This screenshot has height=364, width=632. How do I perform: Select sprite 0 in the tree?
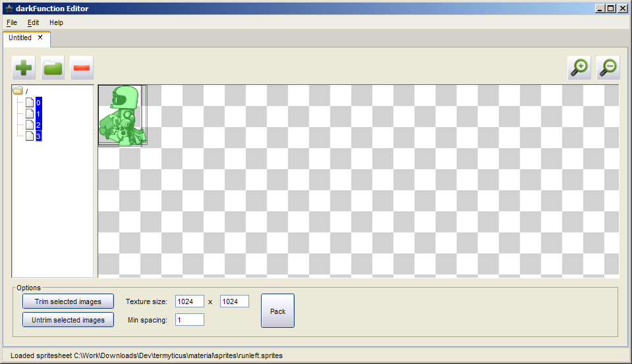coord(38,103)
